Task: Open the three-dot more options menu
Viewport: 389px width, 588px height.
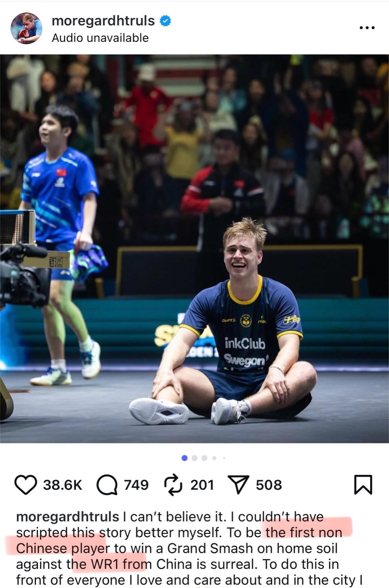Action: coord(367,28)
